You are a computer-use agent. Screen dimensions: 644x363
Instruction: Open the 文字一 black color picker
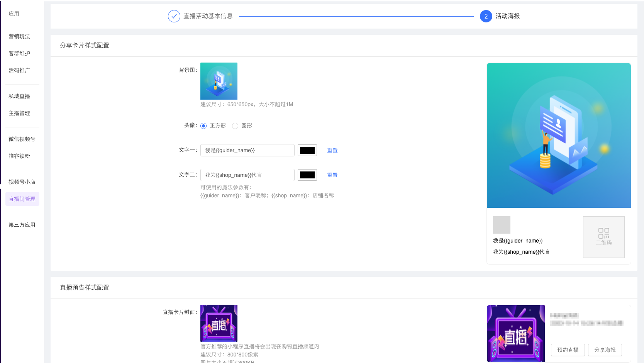307,150
